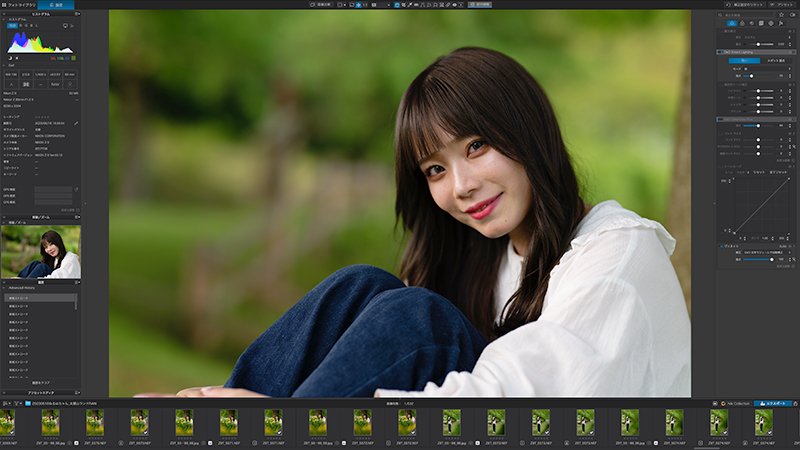This screenshot has height=450, width=800.
Task: Activate the Reshape grid tool
Action: click(x=441, y=5)
